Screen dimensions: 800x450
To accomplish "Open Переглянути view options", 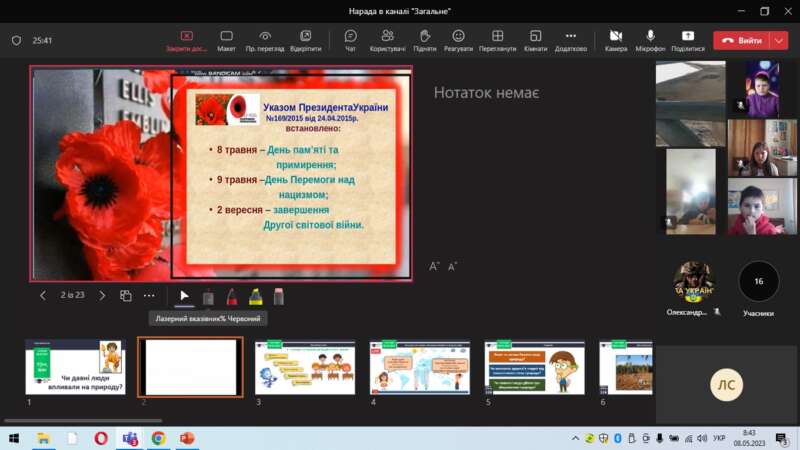I will (x=497, y=40).
